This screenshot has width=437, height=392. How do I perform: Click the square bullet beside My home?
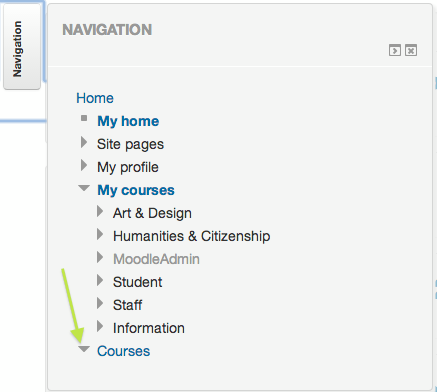click(x=84, y=118)
